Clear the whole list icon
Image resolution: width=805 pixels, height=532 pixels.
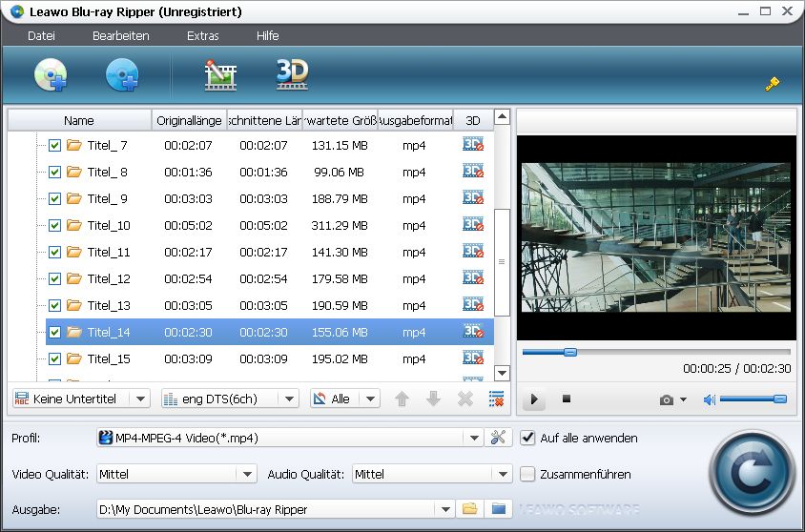497,399
